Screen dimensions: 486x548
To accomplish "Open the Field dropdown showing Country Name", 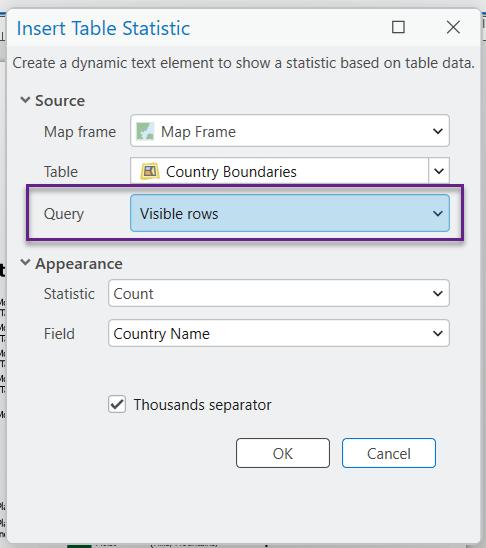I will tap(278, 333).
